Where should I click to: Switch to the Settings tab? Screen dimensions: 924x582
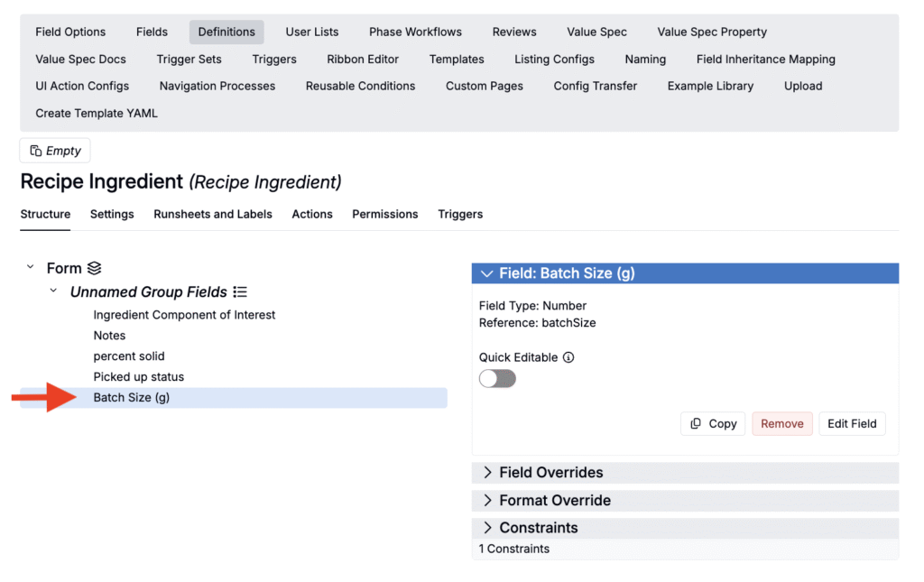pyautogui.click(x=112, y=215)
